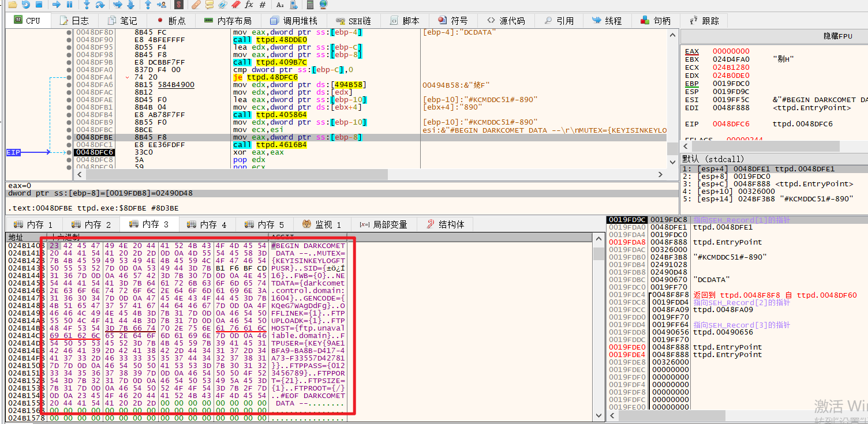The width and height of the screenshot is (868, 424).
Task: Pause execution
Action: [x=69, y=5]
